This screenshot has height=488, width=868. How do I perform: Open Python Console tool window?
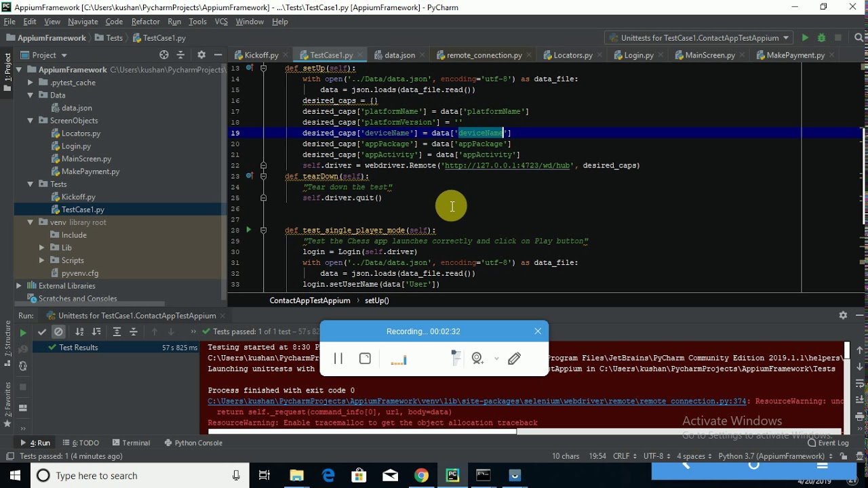[x=193, y=443]
